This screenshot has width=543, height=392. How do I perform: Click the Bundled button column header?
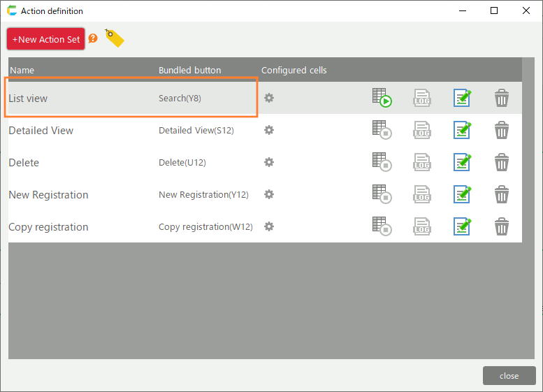click(189, 70)
